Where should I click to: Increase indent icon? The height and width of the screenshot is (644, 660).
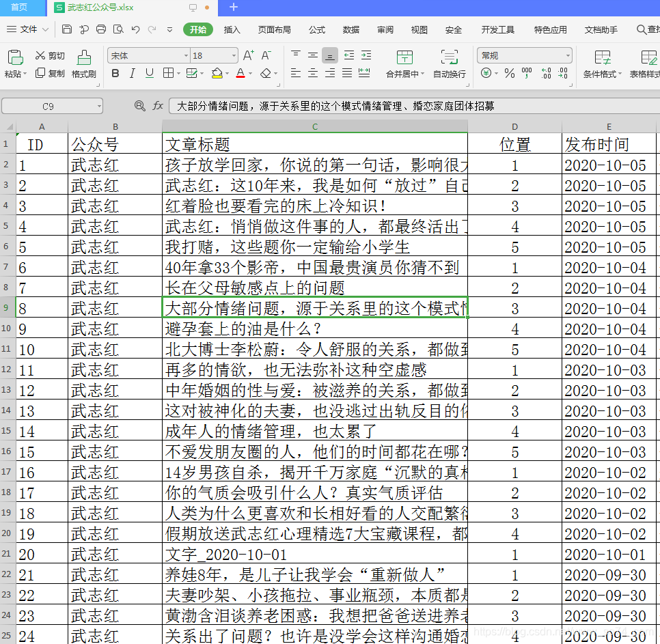coord(366,55)
